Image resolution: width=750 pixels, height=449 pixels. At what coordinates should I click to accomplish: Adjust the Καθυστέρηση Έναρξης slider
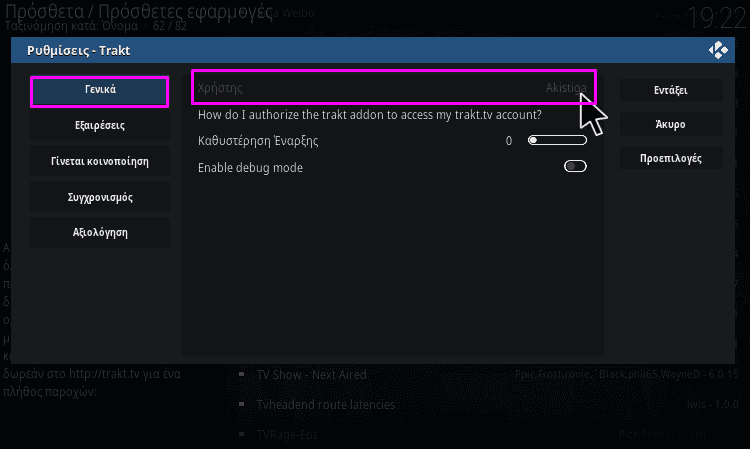click(x=557, y=140)
